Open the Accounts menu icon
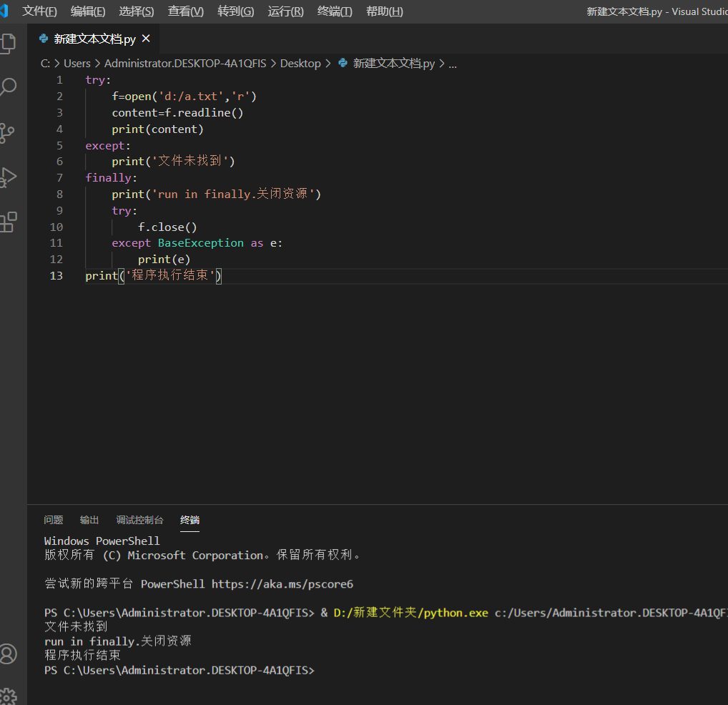728x705 pixels. pyautogui.click(x=8, y=654)
